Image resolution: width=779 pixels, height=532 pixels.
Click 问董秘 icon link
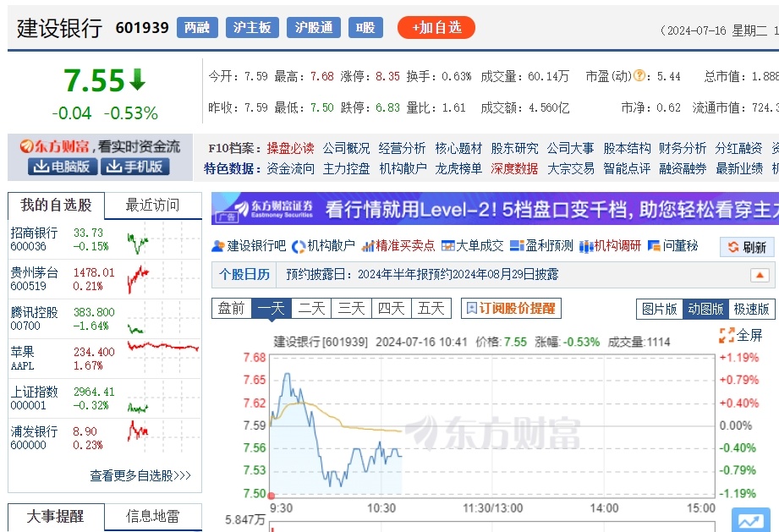coord(654,245)
